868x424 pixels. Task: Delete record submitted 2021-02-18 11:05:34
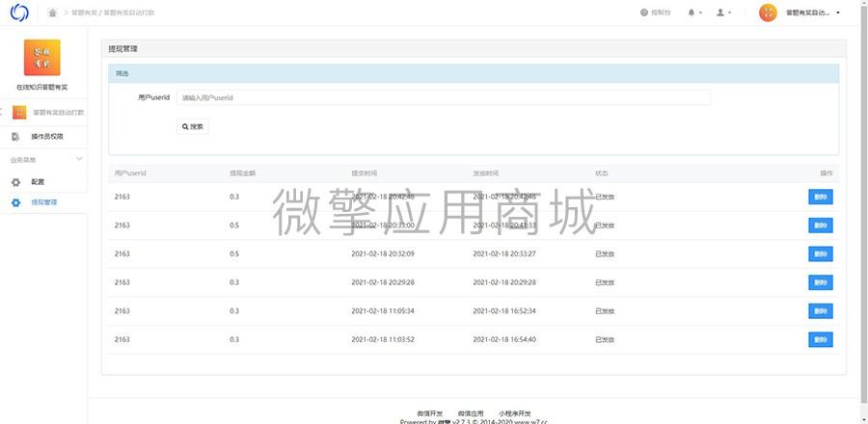(821, 311)
